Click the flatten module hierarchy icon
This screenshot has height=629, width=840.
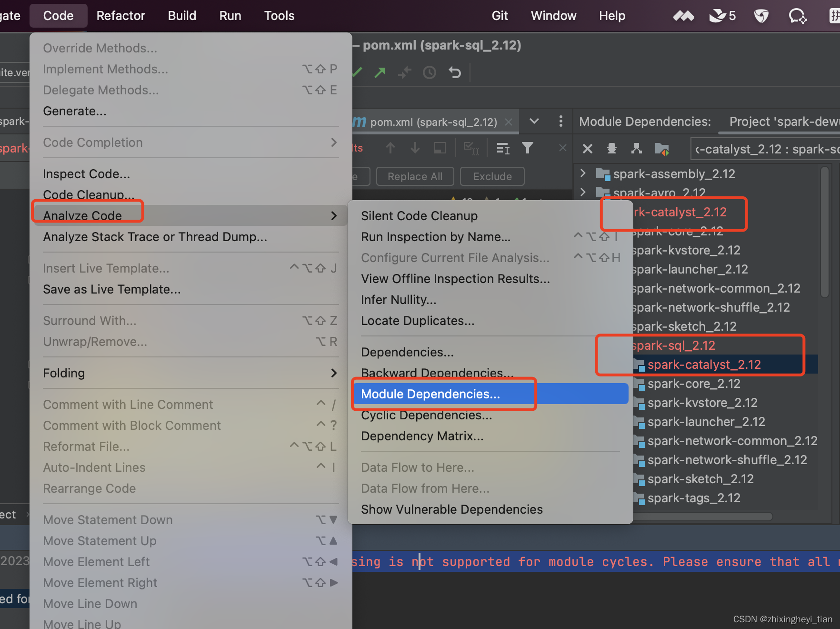click(637, 149)
